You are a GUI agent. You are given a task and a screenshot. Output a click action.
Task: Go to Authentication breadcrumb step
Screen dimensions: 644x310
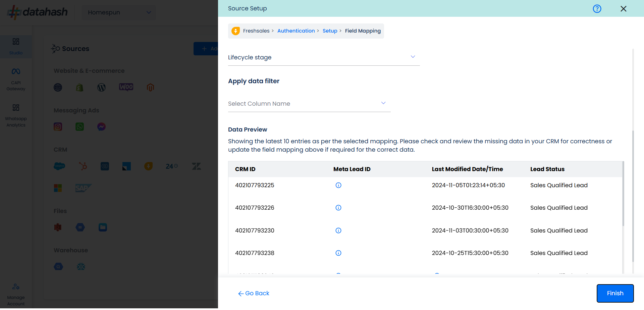pyautogui.click(x=296, y=31)
